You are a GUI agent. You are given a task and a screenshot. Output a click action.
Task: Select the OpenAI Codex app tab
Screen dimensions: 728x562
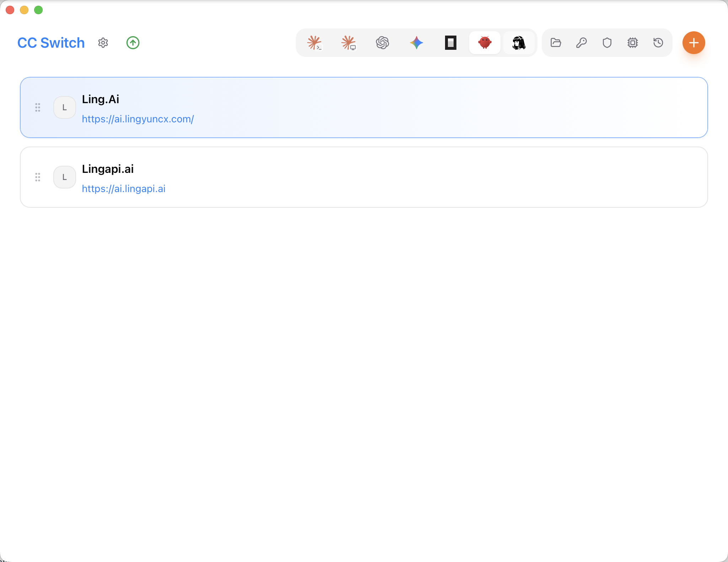[x=382, y=43]
